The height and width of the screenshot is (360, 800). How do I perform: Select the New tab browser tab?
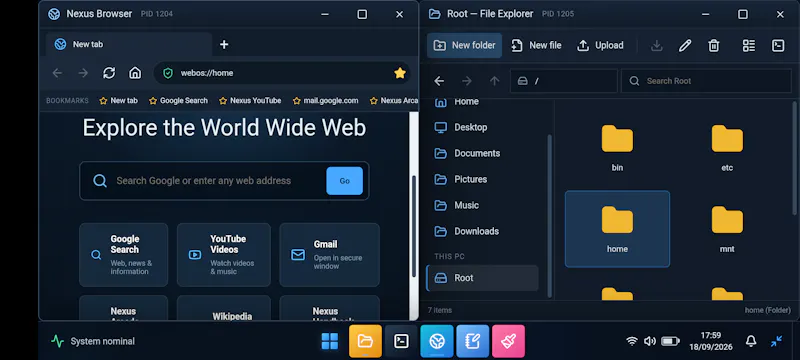[129, 44]
